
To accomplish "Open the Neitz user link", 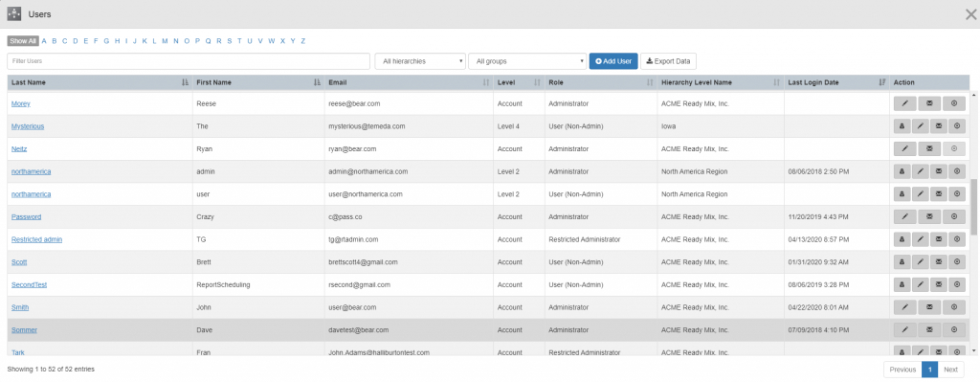I will point(19,148).
